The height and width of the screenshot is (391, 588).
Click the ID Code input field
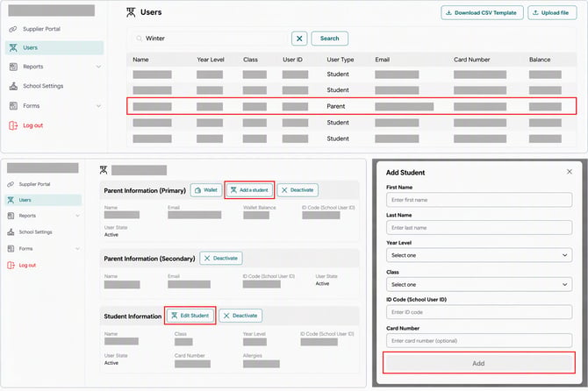(x=479, y=312)
